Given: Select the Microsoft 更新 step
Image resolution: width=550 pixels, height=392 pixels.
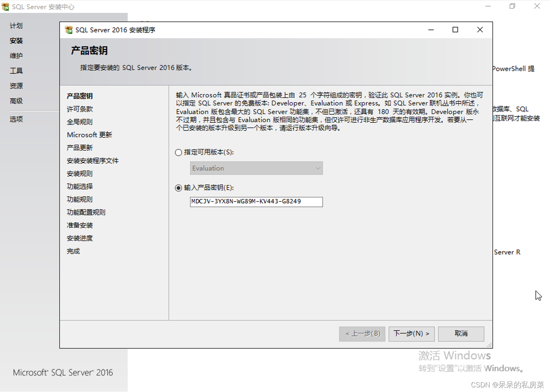Looking at the screenshot, I should [x=89, y=135].
